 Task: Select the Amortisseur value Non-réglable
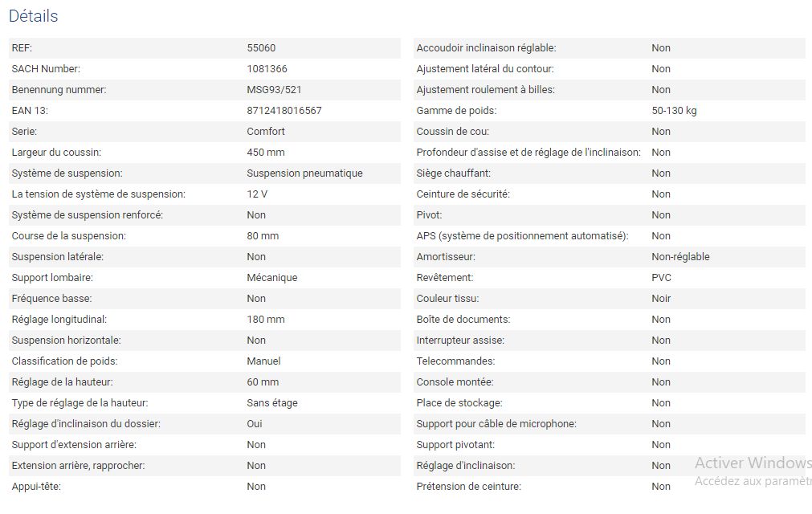click(680, 257)
